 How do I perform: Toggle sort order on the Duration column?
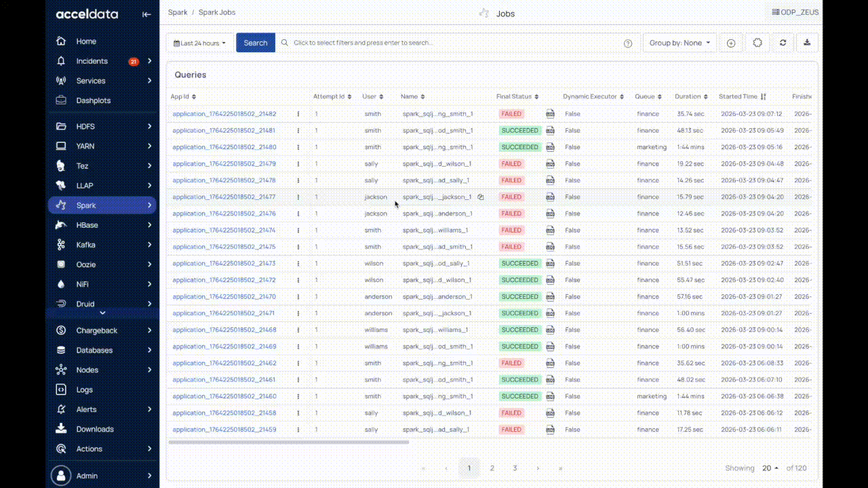(705, 97)
